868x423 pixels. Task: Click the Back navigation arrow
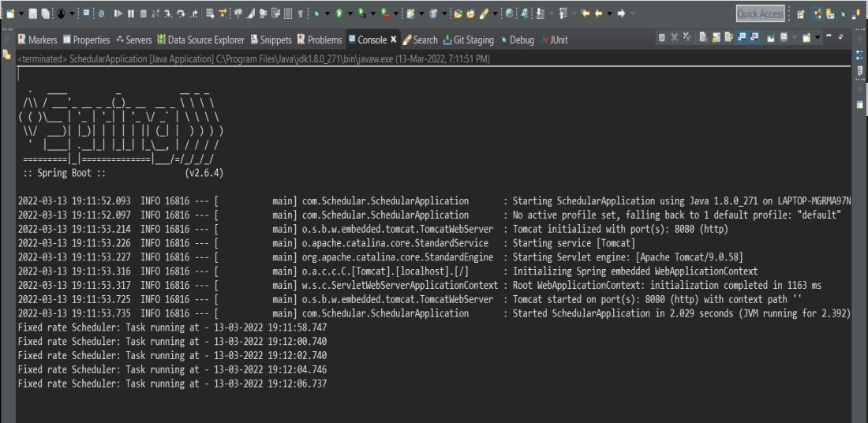(598, 13)
